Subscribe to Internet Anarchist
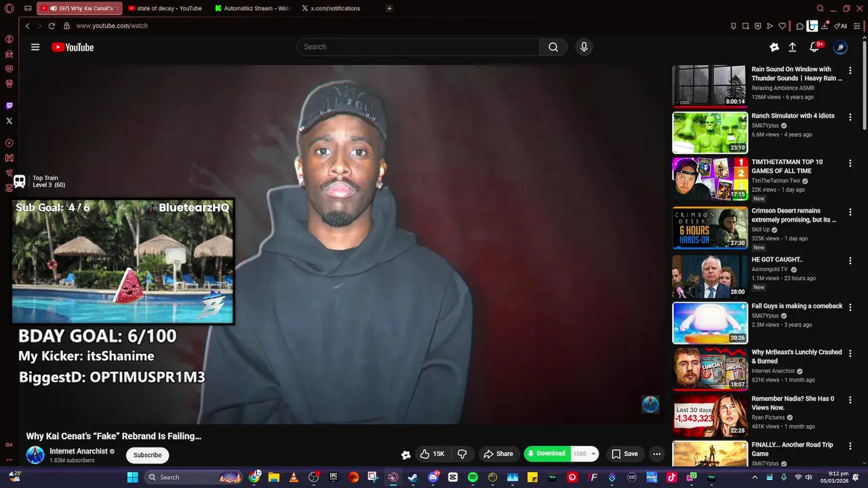Image resolution: width=868 pixels, height=488 pixels. click(147, 455)
